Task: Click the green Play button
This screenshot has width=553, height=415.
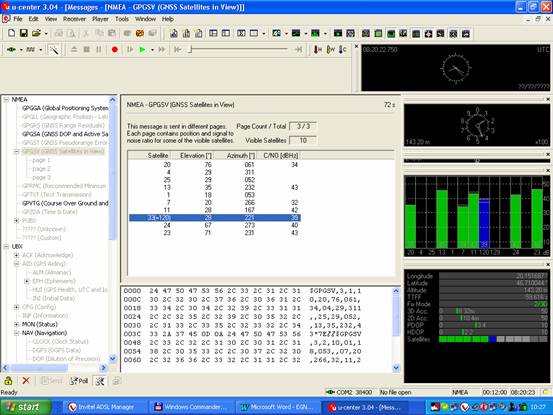Action: tap(142, 50)
